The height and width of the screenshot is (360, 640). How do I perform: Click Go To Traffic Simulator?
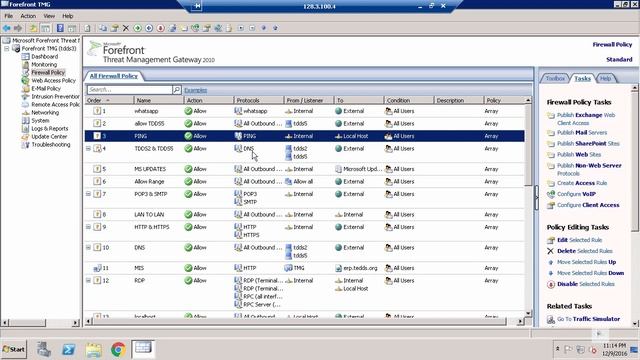588,319
